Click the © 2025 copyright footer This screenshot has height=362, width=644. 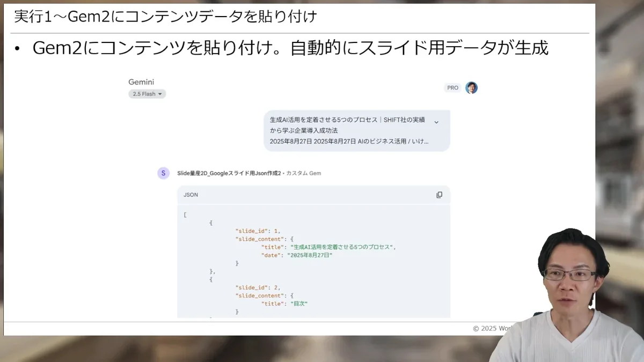[494, 328]
